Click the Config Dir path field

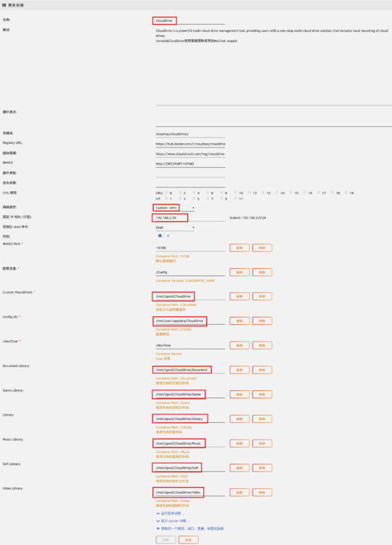[x=190, y=321]
